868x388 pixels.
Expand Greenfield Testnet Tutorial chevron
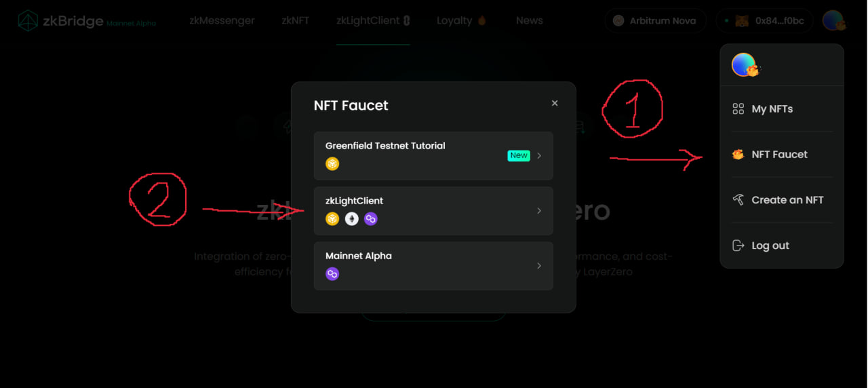point(539,156)
